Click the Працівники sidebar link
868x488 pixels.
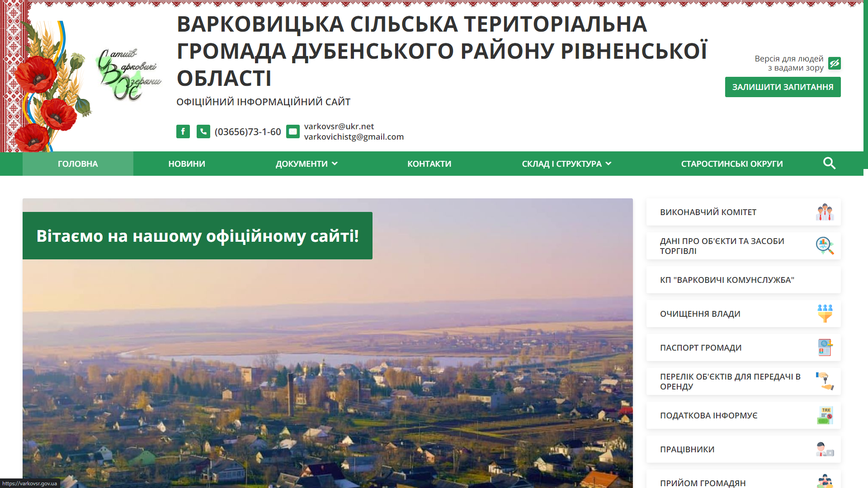687,450
